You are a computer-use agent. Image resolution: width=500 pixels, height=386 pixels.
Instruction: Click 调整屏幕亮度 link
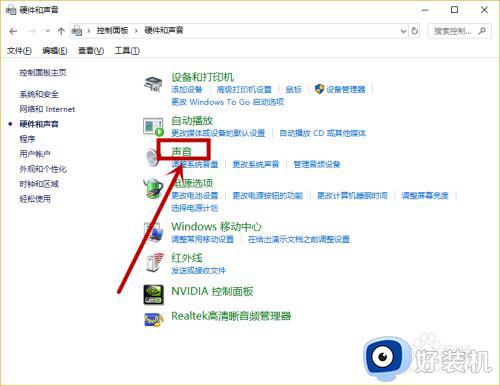425,195
